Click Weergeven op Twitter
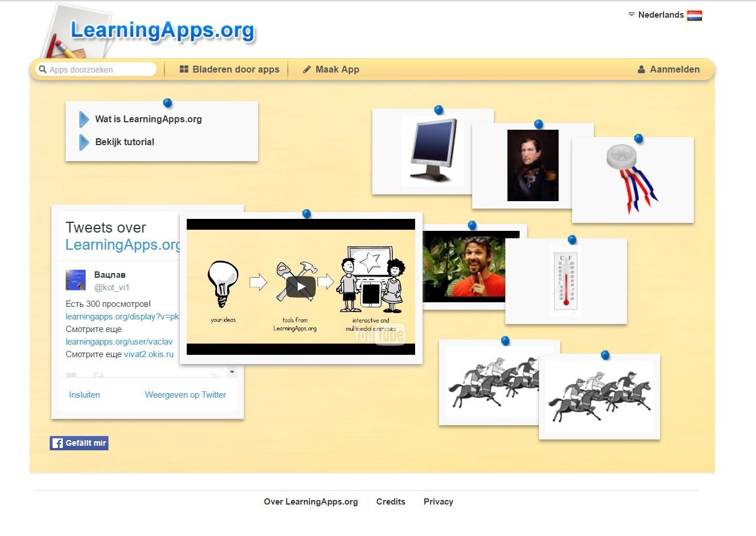Screen dimensions: 756x536 pyautogui.click(x=185, y=395)
